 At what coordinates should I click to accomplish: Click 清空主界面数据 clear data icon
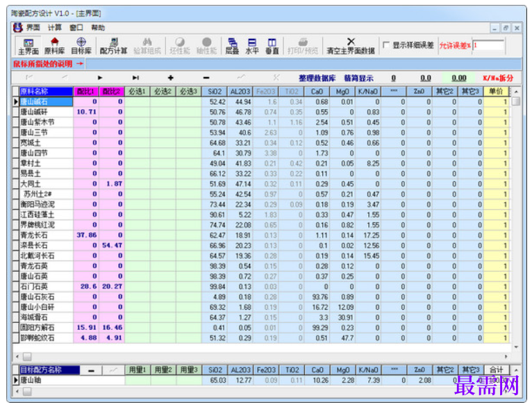pos(351,46)
